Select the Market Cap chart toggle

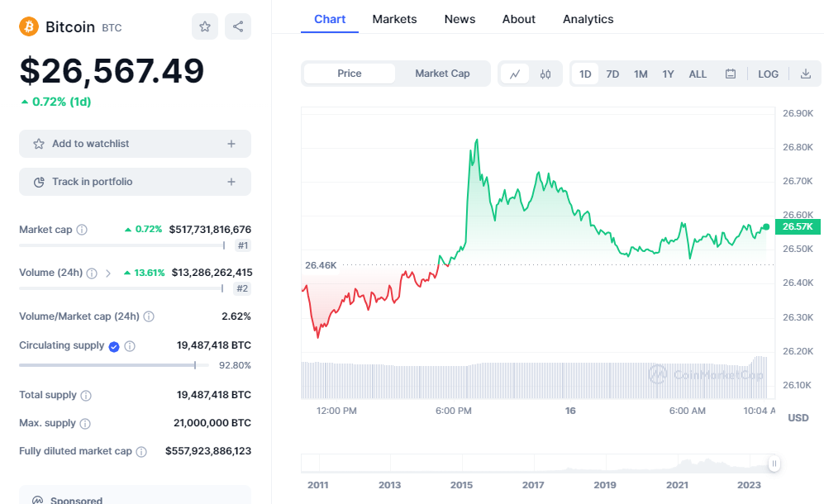(x=442, y=74)
